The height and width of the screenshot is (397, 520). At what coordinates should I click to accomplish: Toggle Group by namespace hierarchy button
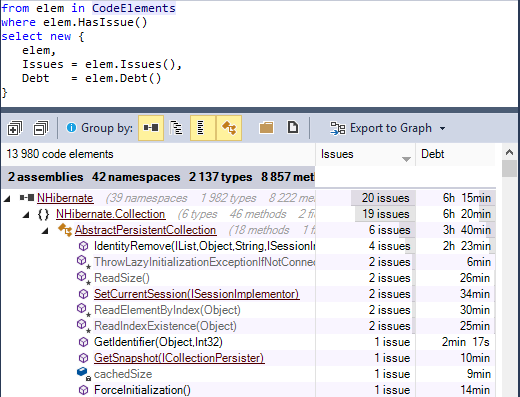tap(176, 128)
